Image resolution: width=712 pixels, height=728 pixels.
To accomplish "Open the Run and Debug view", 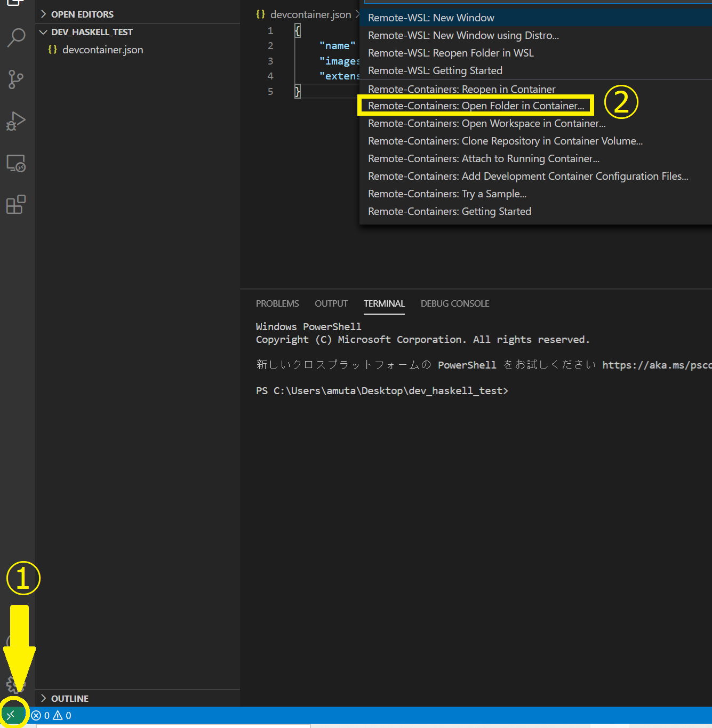I will coord(16,121).
